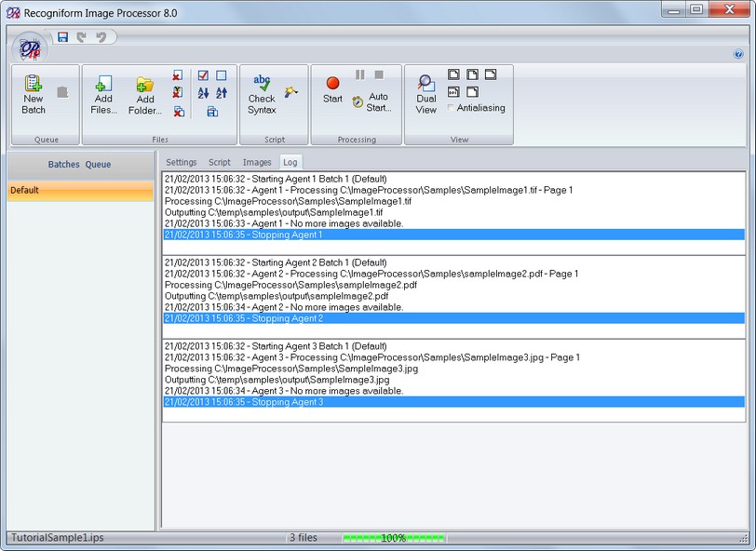Click the third view layout icon
The height and width of the screenshot is (551, 756).
tap(491, 74)
